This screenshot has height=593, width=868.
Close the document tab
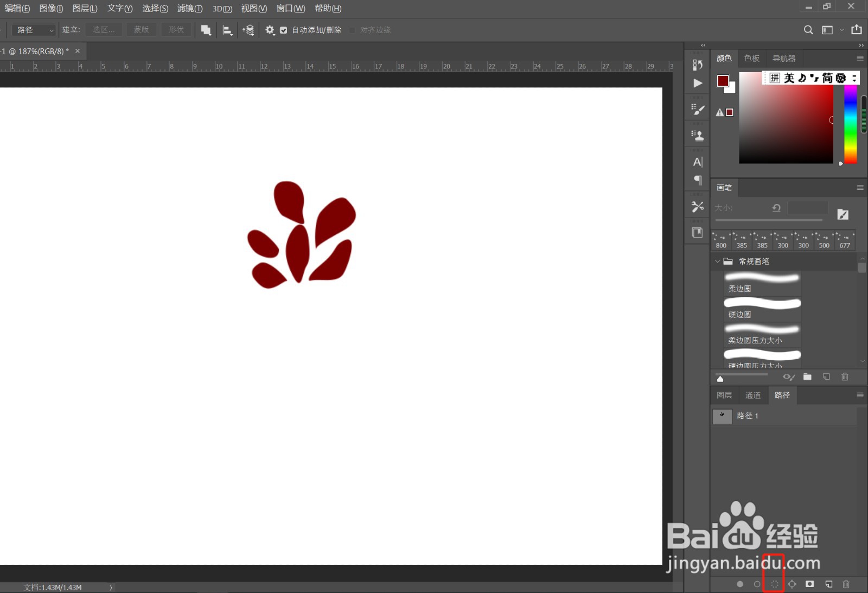tap(78, 51)
